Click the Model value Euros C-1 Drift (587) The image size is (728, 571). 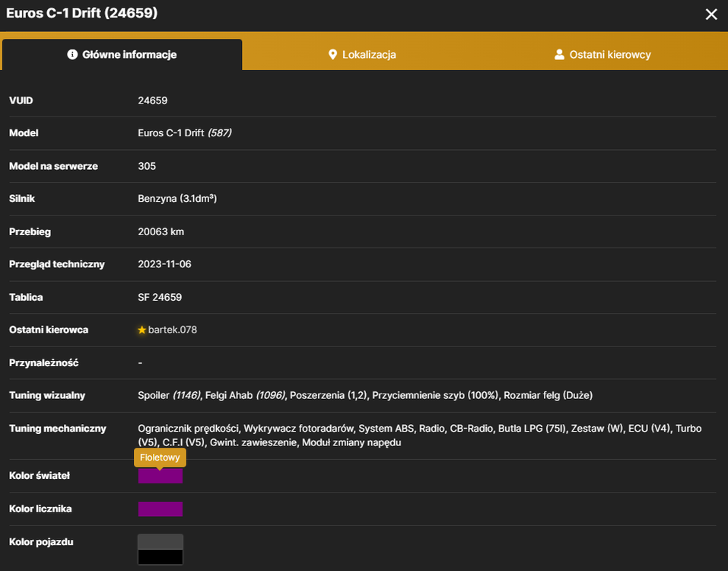coord(185,133)
